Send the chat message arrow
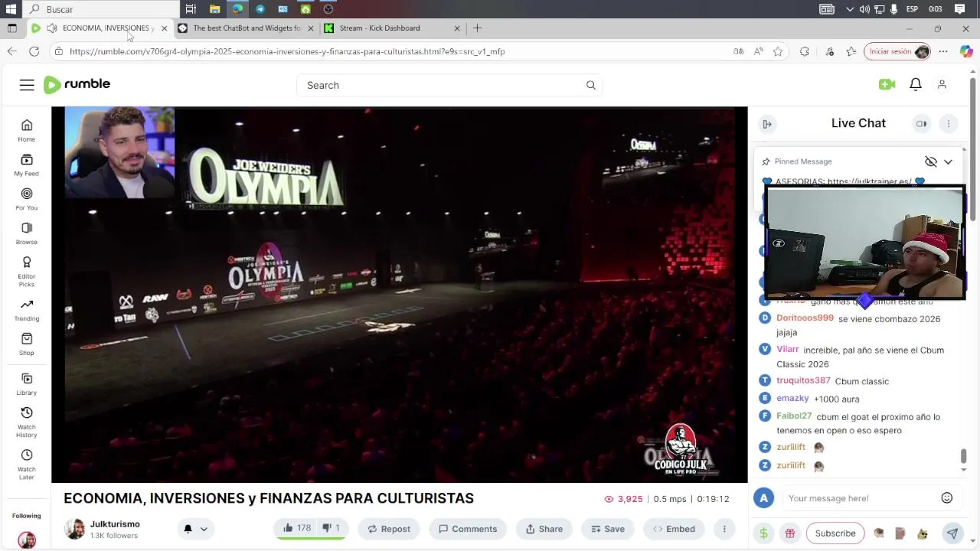This screenshot has width=980, height=551. click(952, 533)
